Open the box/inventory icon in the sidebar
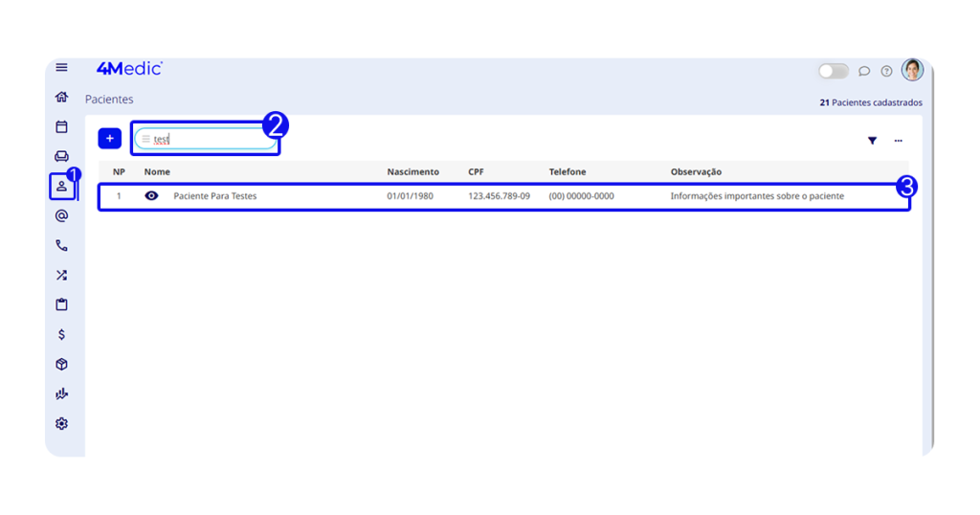Screen dimensions: 980x515 [61, 365]
